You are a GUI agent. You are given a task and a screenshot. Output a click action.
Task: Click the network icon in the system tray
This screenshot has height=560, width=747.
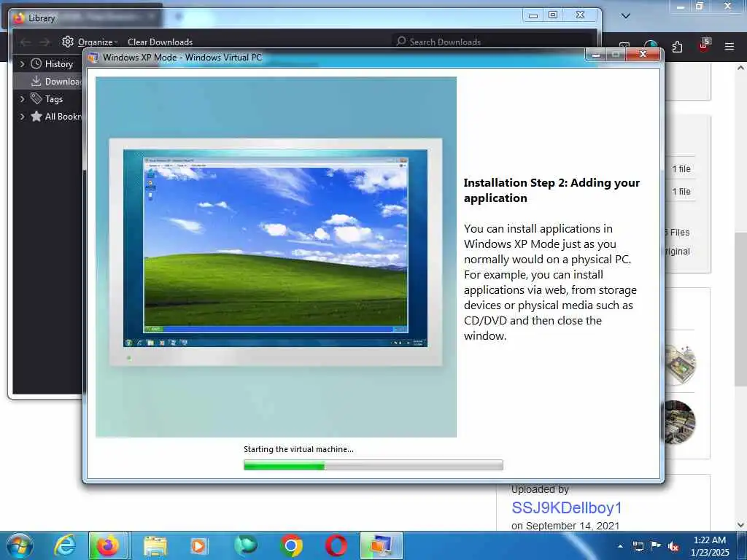click(x=638, y=546)
